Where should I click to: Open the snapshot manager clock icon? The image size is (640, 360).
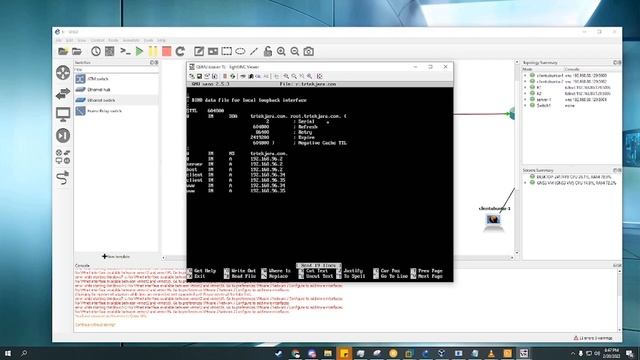pos(96,51)
